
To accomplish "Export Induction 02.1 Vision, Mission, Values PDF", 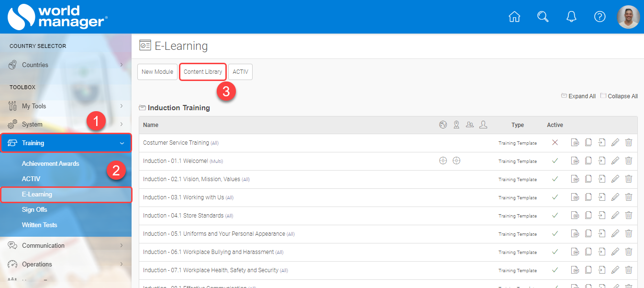I will pyautogui.click(x=575, y=179).
